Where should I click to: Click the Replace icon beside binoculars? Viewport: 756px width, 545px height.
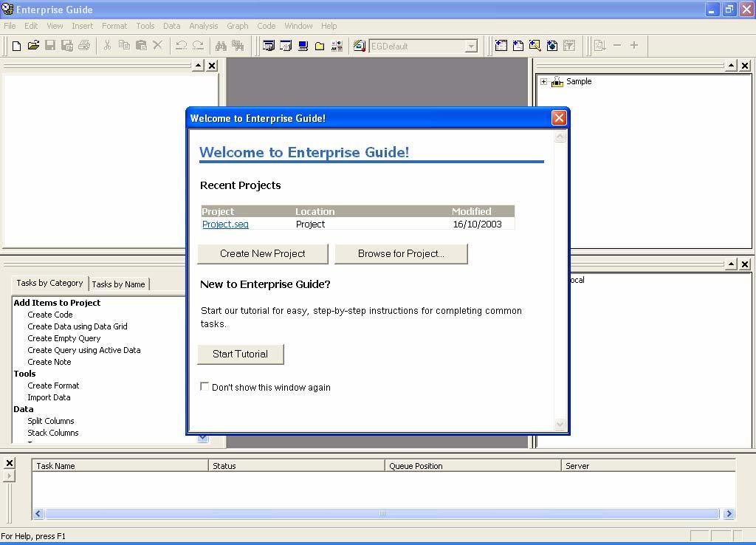tap(238, 46)
